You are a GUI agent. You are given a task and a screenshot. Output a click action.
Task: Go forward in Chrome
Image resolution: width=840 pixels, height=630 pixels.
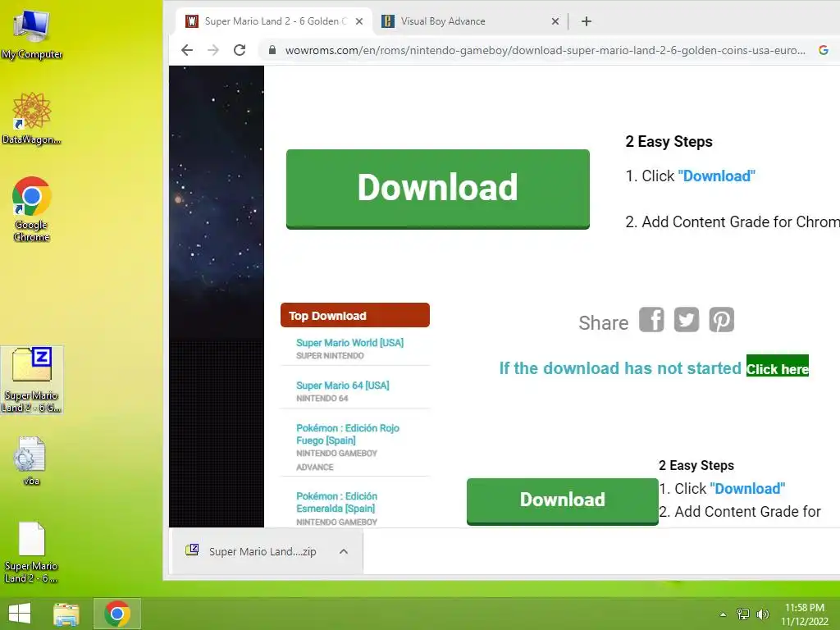[213, 50]
